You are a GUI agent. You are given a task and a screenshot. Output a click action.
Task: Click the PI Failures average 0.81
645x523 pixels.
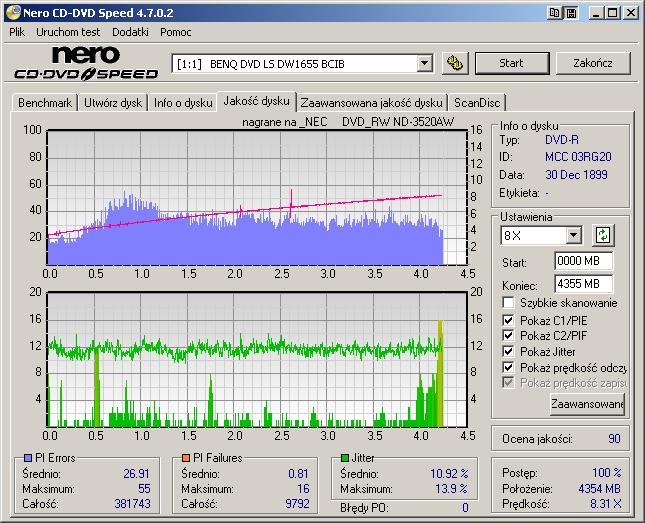pos(298,474)
